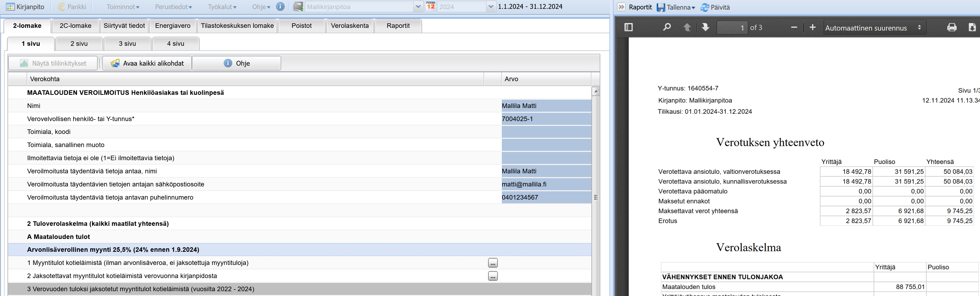Zoom in with the plus icon
The width and height of the screenshot is (980, 296).
(813, 27)
